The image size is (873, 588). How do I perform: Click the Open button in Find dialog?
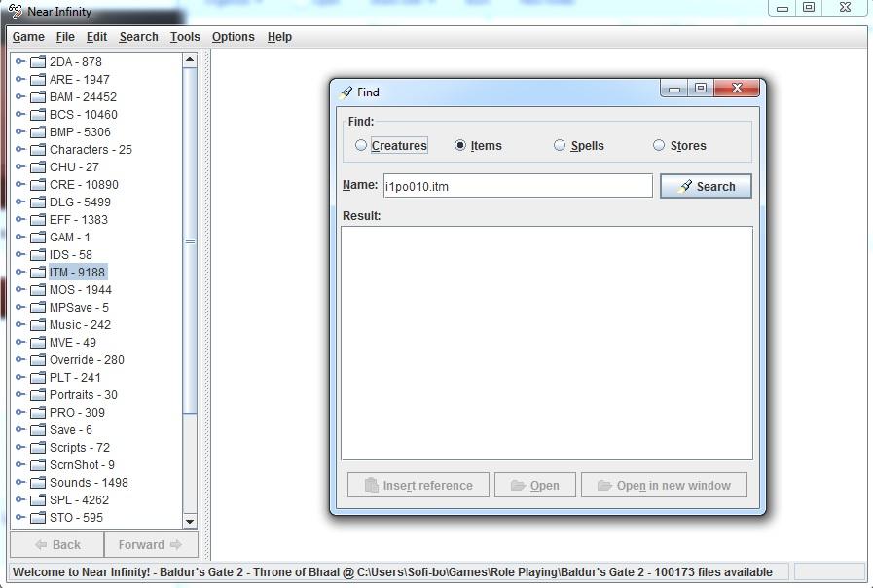(534, 485)
